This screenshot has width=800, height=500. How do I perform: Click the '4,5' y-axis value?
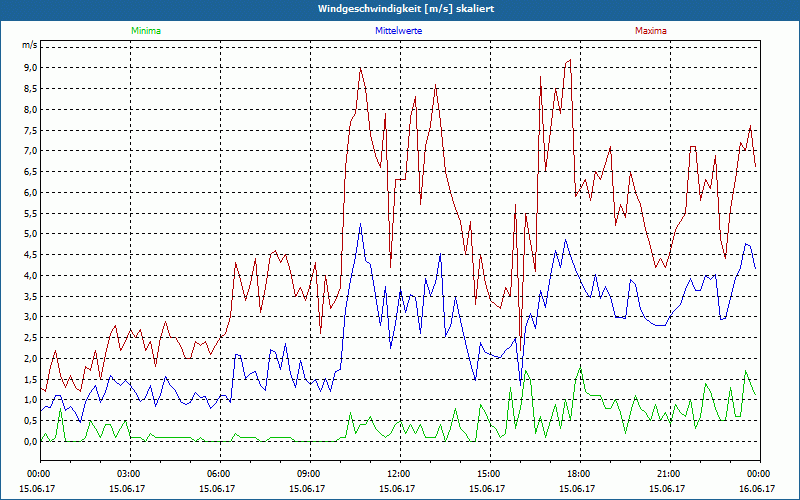click(x=31, y=255)
